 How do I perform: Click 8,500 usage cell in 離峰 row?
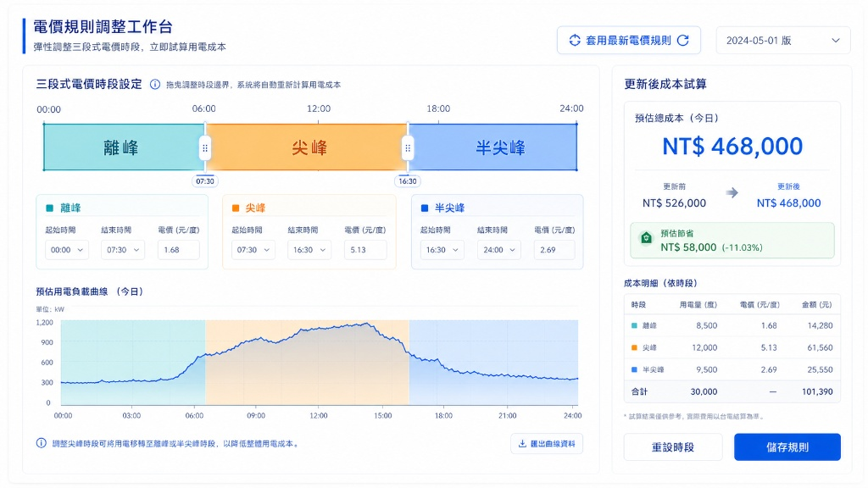(x=706, y=325)
